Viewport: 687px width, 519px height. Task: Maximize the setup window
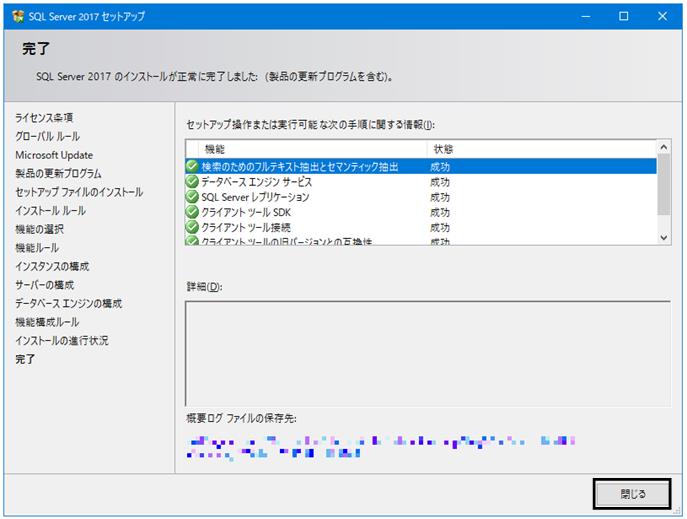623,16
